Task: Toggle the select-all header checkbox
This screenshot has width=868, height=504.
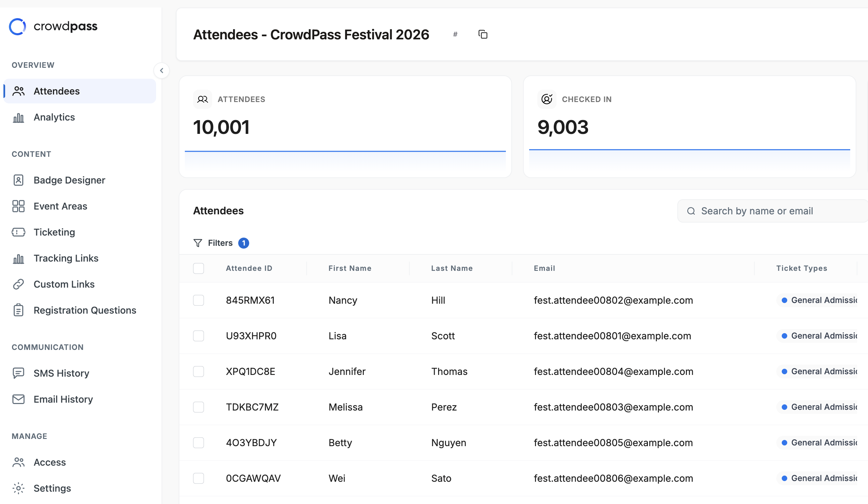Action: [x=199, y=268]
